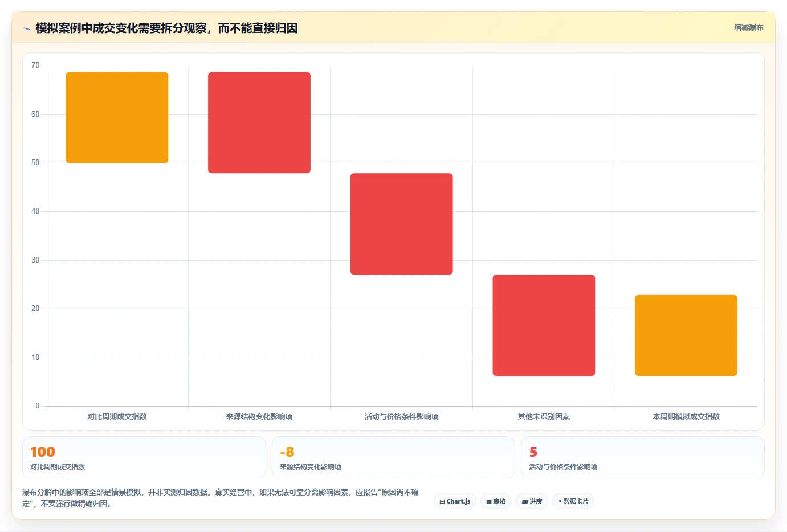The width and height of the screenshot is (787, 532).
Task: Click the -8 来源结构变化影响项 data card
Action: (x=393, y=457)
